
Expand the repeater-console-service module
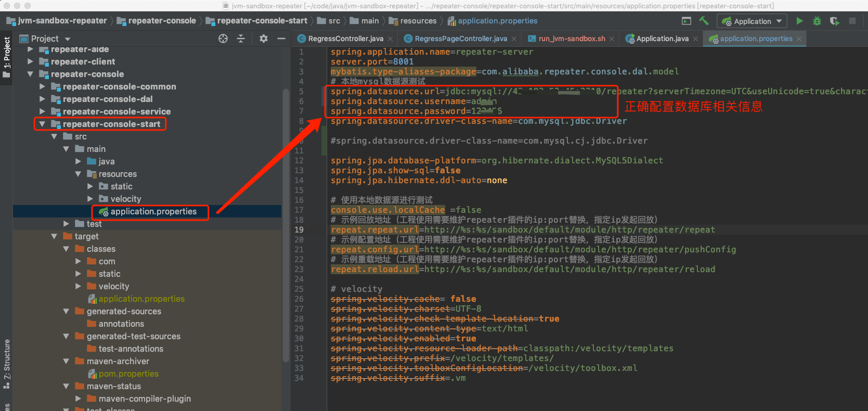(x=42, y=111)
